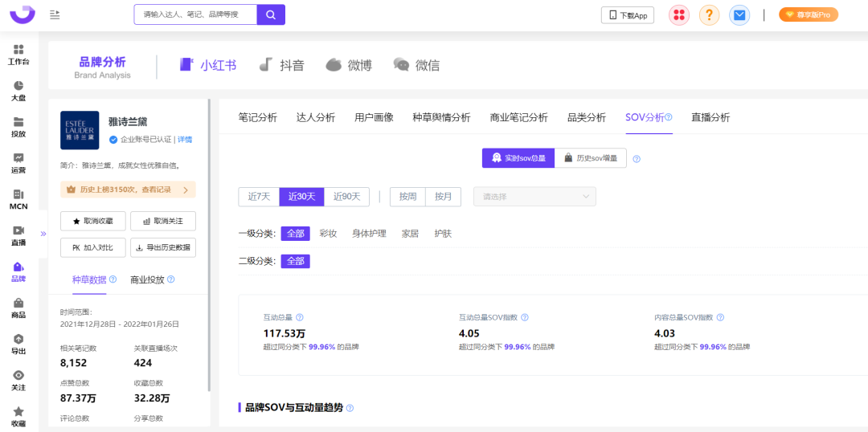Toggle the sidebar collapse menu icon

(x=55, y=14)
